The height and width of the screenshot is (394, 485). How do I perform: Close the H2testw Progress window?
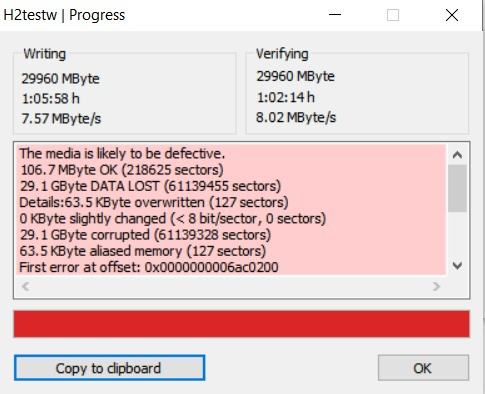(x=452, y=15)
